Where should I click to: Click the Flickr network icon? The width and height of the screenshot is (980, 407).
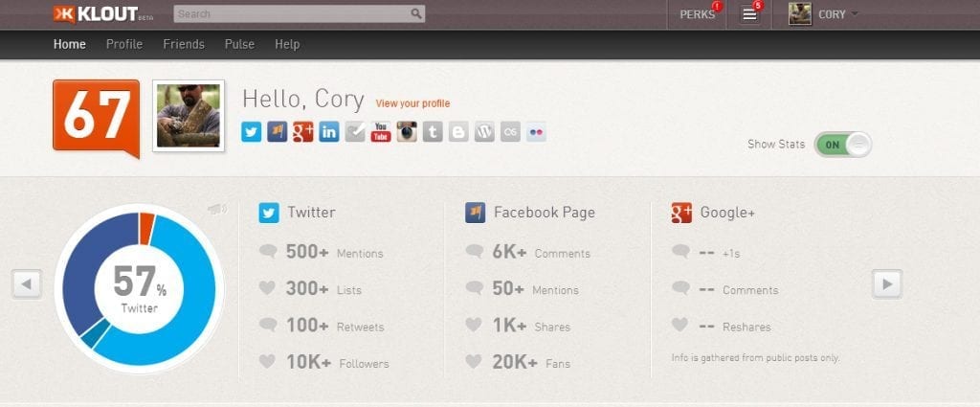[x=536, y=132]
